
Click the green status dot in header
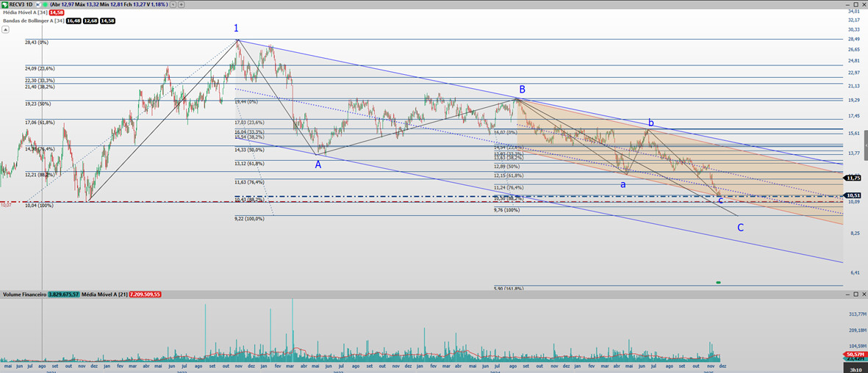pyautogui.click(x=45, y=4)
